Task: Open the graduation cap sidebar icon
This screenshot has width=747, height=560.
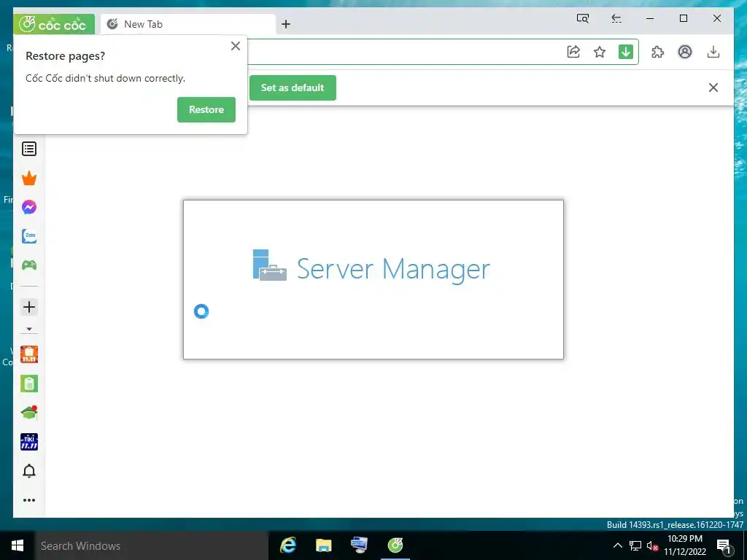Action: click(x=29, y=413)
